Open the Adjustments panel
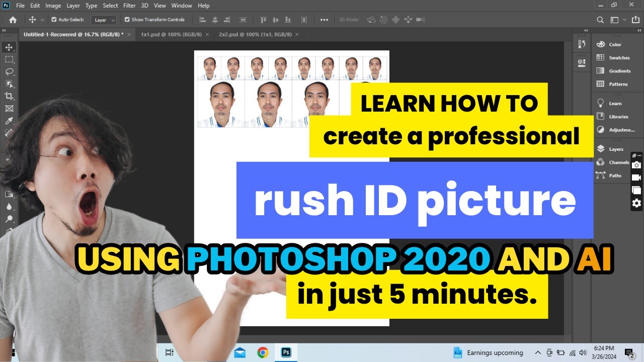The image size is (644, 362). (615, 130)
